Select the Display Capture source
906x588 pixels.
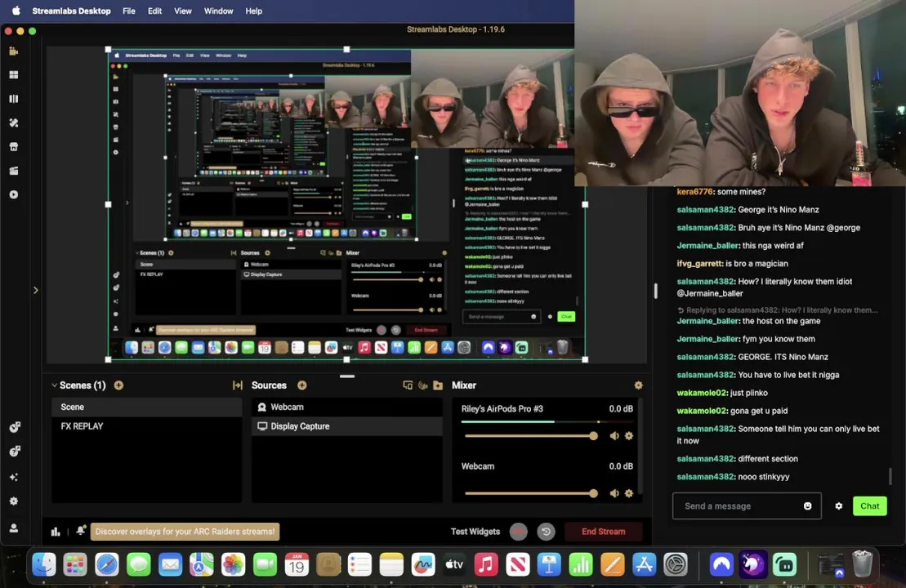[x=346, y=426]
